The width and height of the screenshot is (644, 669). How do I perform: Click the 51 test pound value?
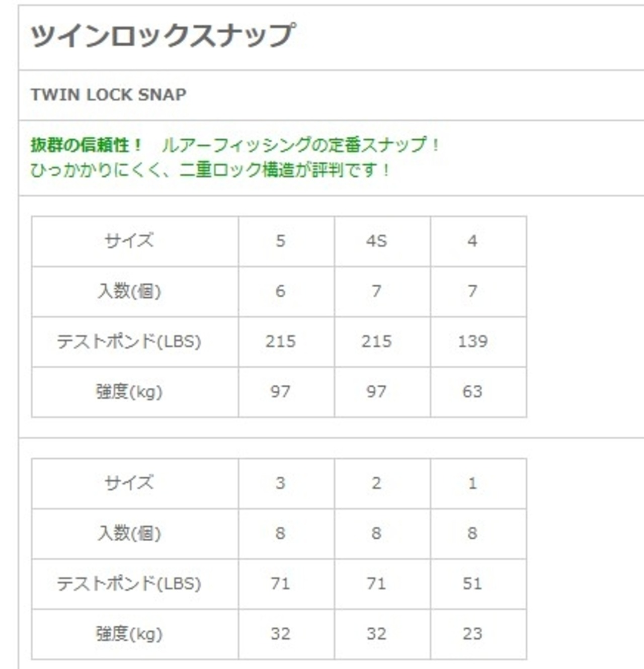472,583
